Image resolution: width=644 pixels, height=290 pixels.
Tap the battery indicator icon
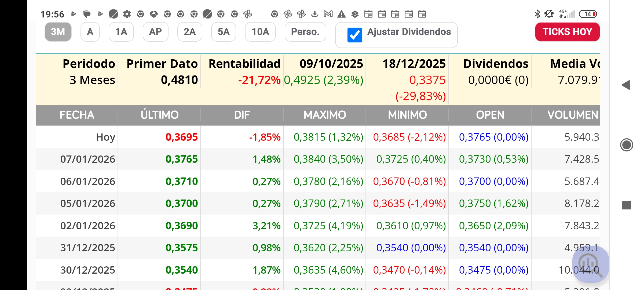click(588, 14)
